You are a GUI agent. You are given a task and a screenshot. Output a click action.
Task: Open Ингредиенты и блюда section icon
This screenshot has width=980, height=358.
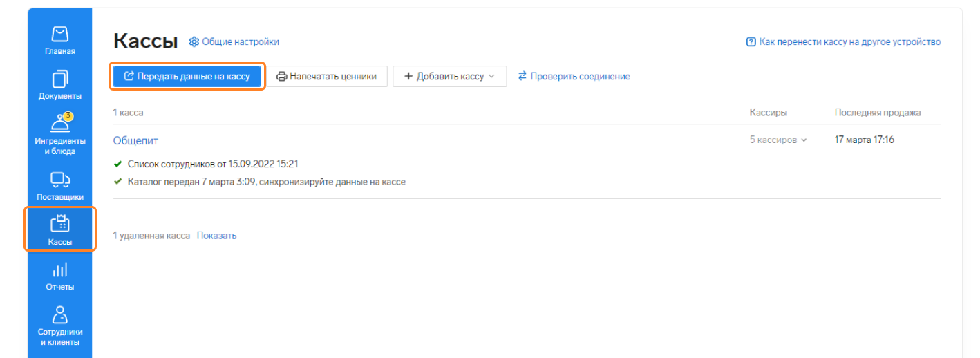tap(60, 122)
